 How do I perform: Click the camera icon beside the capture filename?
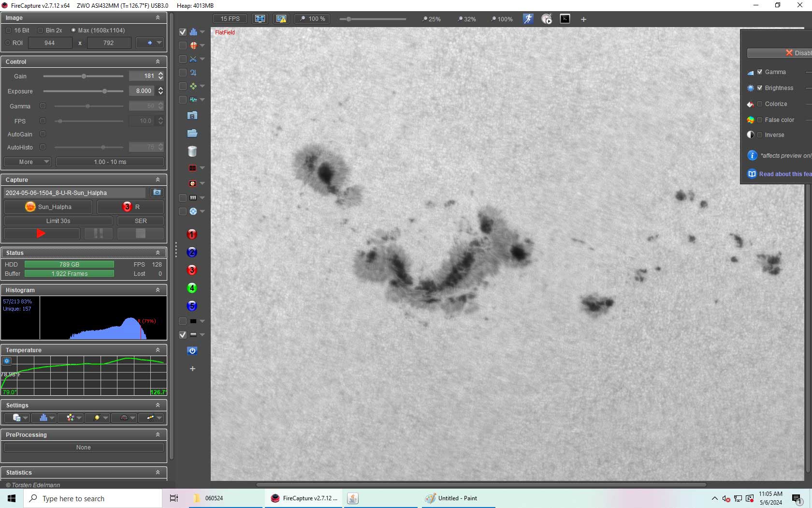click(157, 193)
